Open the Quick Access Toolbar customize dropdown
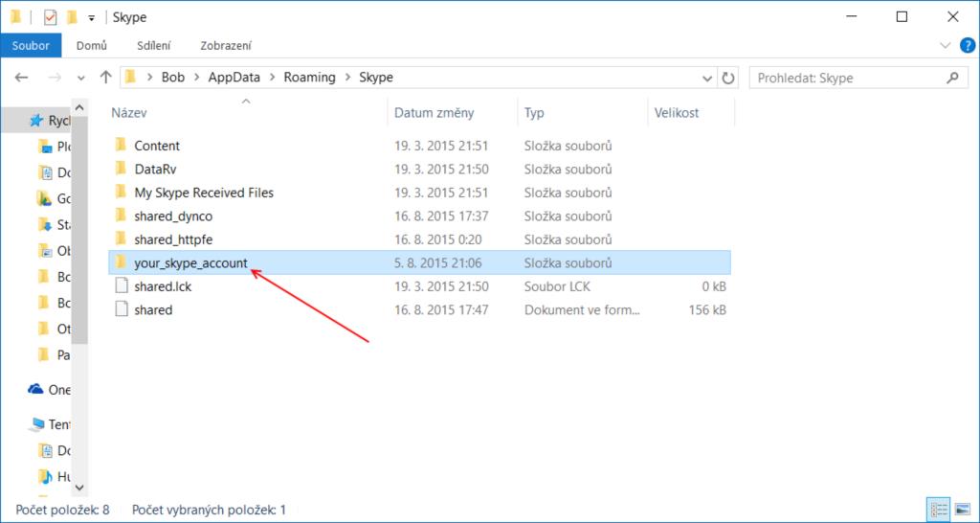This screenshot has width=980, height=523. [91, 17]
